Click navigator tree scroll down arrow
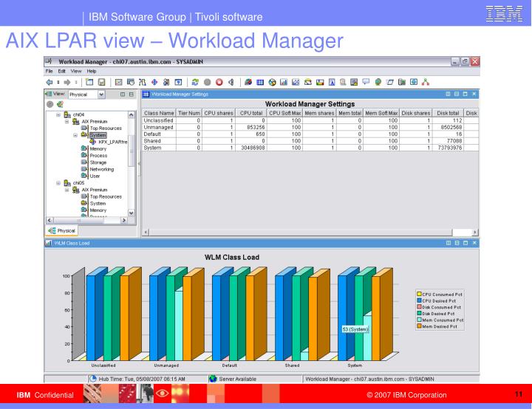Screen dimensions: 532x409 (132, 213)
